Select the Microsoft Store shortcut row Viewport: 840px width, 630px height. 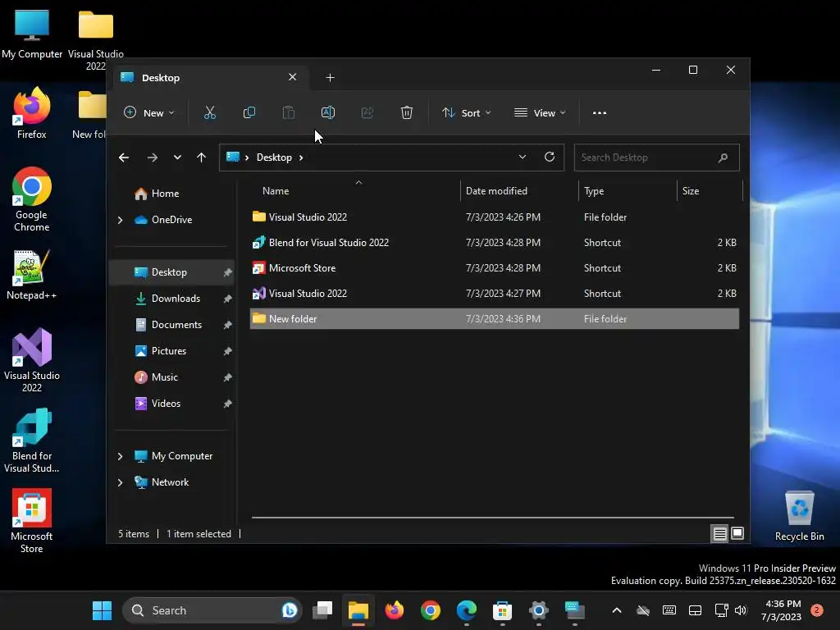495,268
